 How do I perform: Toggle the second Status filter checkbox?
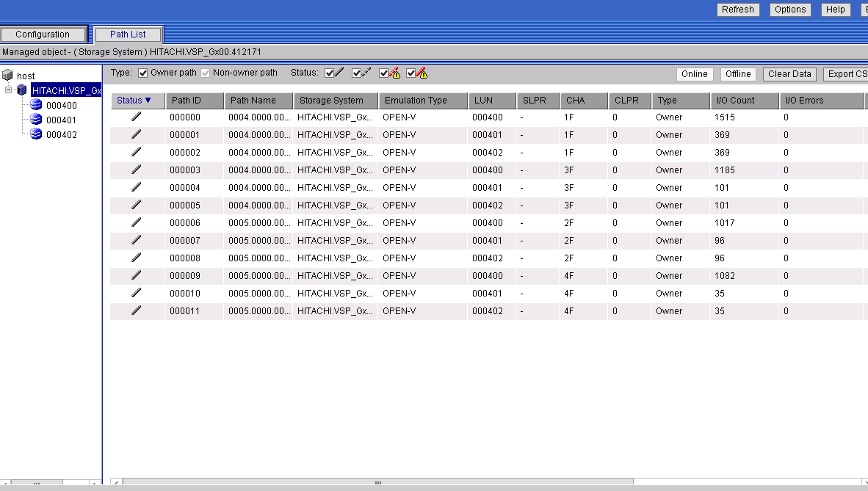pyautogui.click(x=356, y=73)
